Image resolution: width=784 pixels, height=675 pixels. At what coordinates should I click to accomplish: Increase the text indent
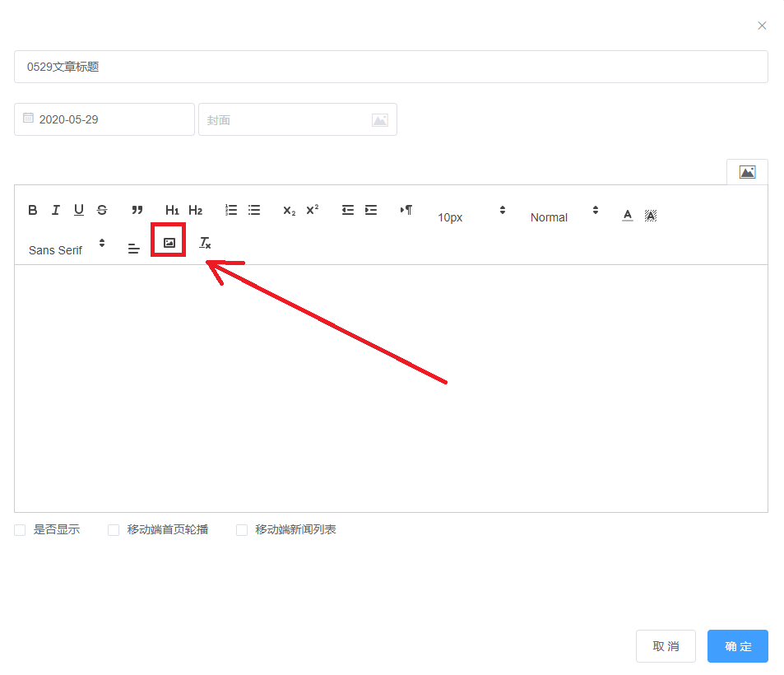pyautogui.click(x=371, y=210)
